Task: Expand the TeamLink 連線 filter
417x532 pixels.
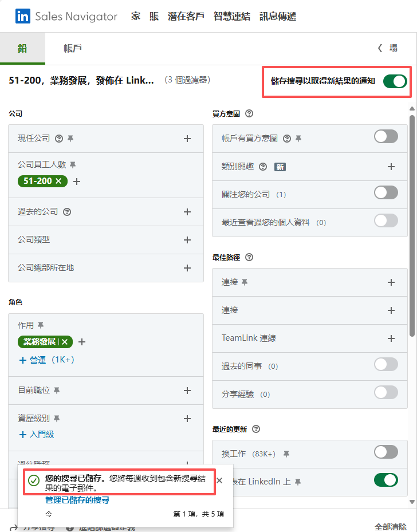Action: point(391,338)
